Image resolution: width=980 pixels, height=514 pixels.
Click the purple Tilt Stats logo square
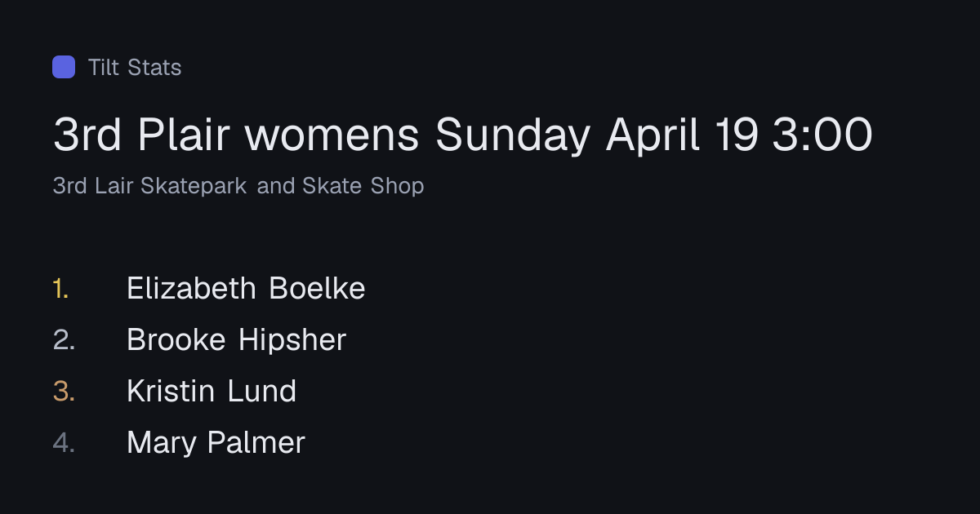[64, 67]
